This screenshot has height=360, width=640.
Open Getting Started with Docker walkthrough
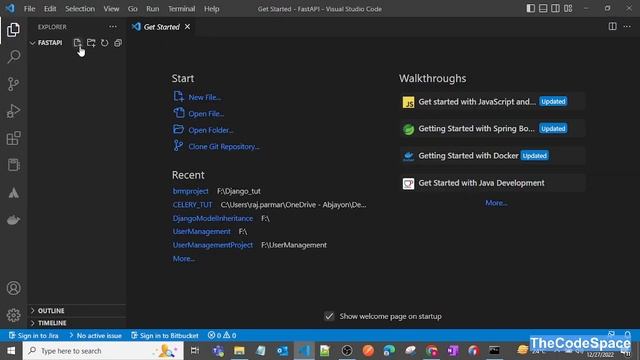[x=492, y=156]
